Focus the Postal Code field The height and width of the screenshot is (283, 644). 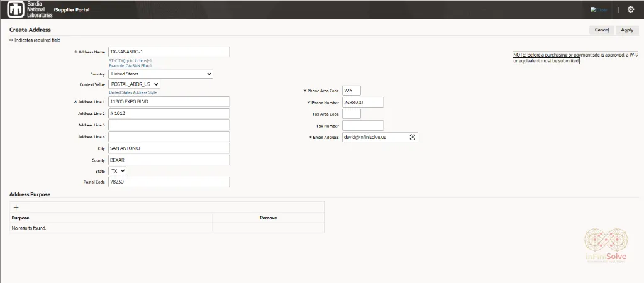point(169,182)
